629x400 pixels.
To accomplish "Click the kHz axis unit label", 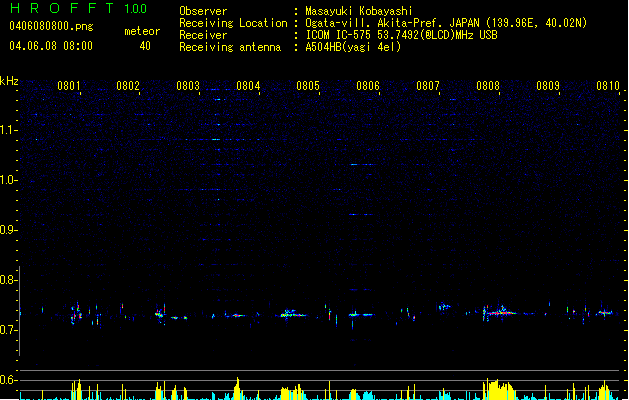I will click(9, 81).
